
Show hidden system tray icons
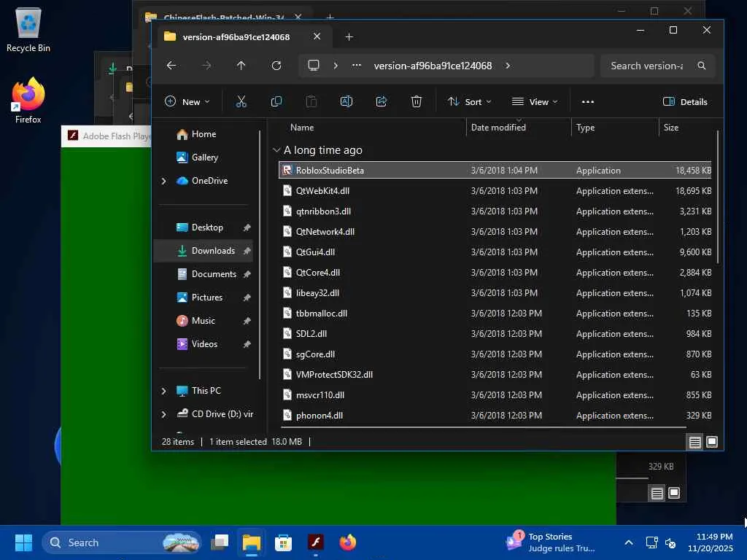coord(628,542)
